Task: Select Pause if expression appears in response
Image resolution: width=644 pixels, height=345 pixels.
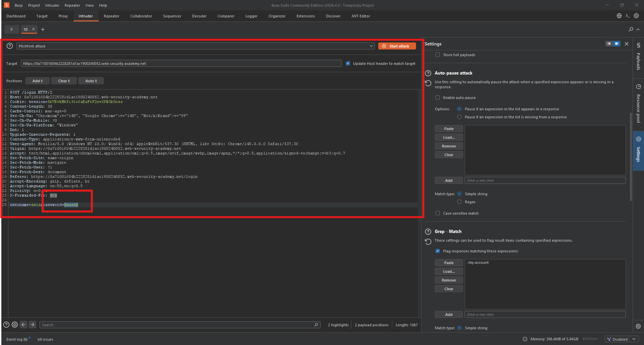Action: (460, 109)
